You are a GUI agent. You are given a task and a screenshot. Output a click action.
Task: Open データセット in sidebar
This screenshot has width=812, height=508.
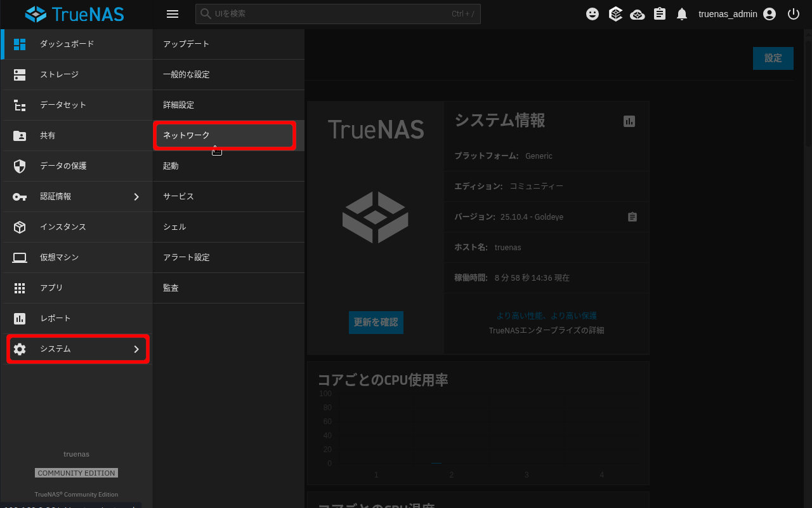click(x=76, y=105)
